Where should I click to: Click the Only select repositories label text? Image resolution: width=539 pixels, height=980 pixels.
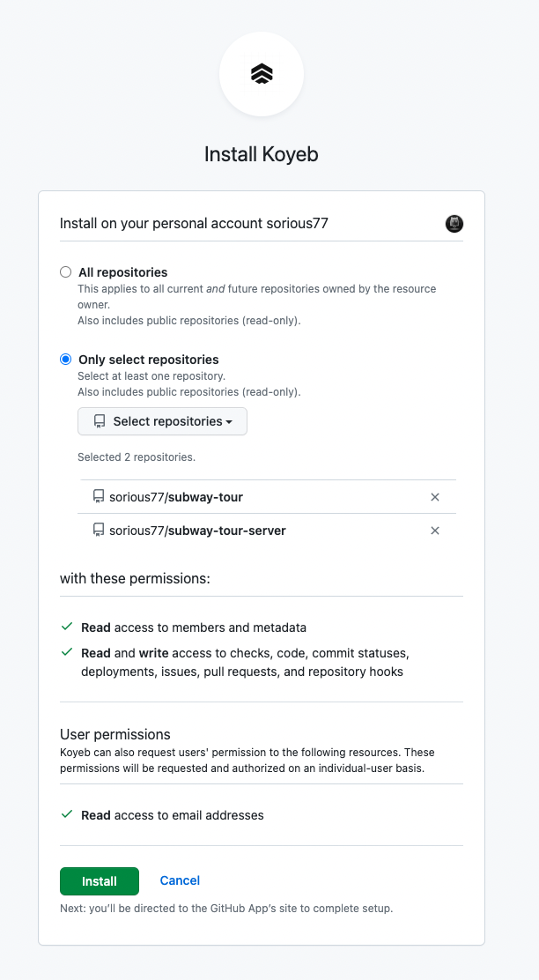click(148, 360)
